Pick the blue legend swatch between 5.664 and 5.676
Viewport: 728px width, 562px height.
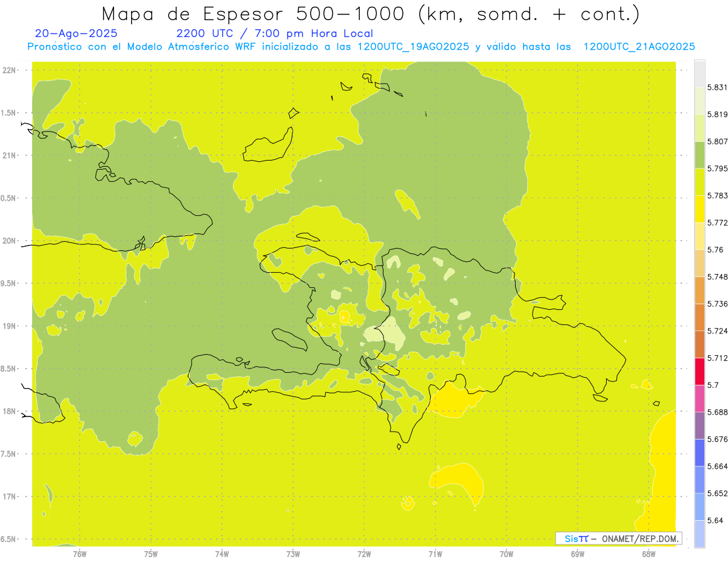tap(699, 453)
